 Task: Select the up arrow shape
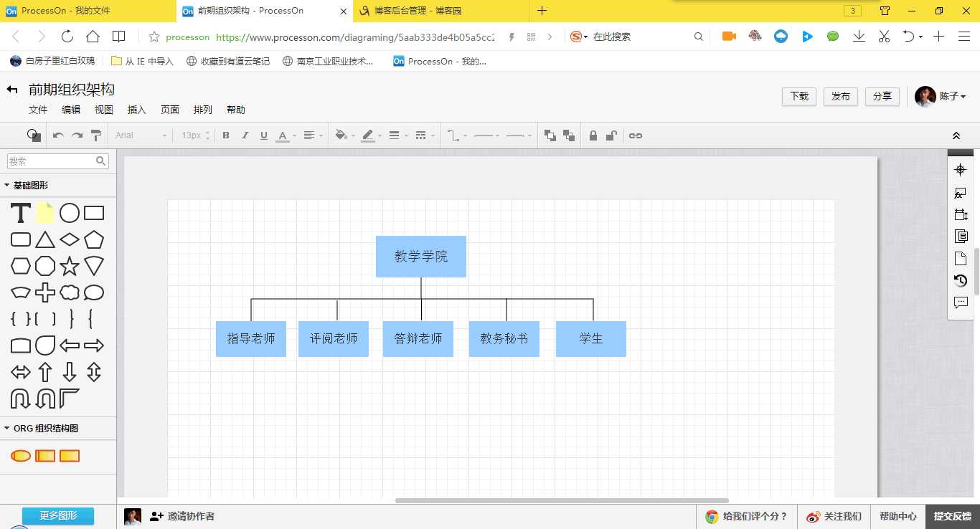[45, 372]
